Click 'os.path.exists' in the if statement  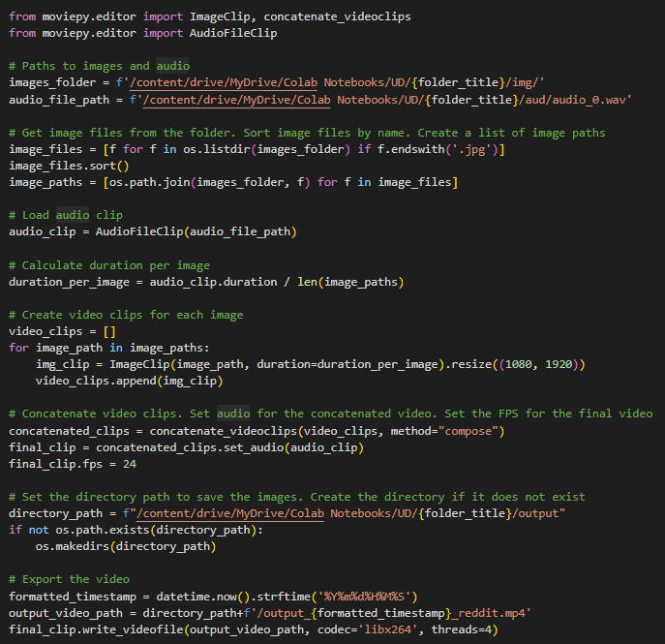103,531
